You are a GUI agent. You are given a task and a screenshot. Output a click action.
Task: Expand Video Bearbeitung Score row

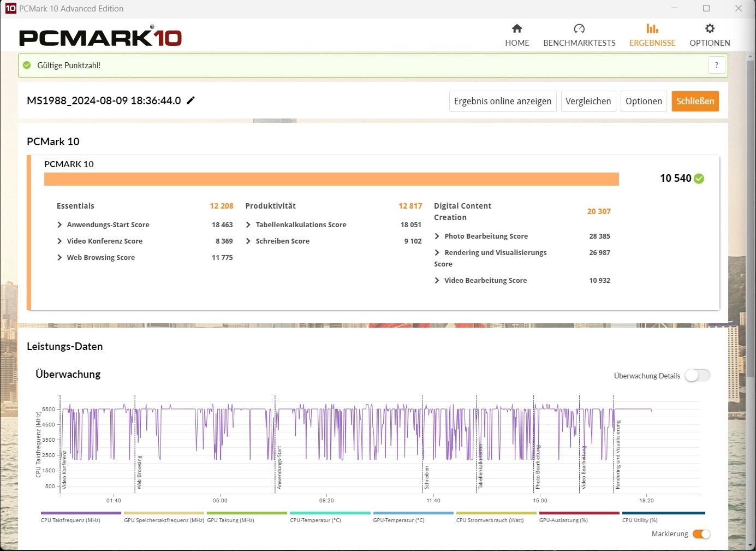pyautogui.click(x=437, y=280)
